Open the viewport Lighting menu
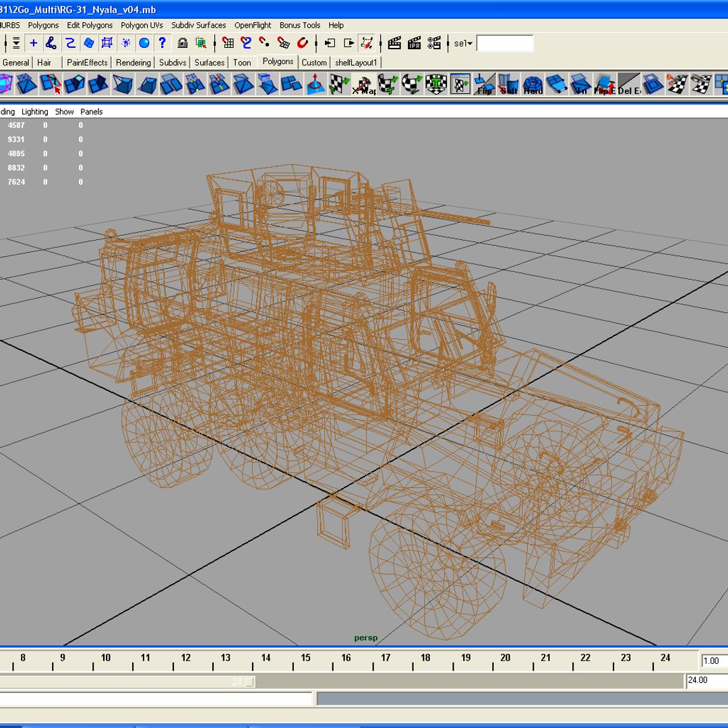This screenshot has width=728, height=728. click(x=35, y=111)
